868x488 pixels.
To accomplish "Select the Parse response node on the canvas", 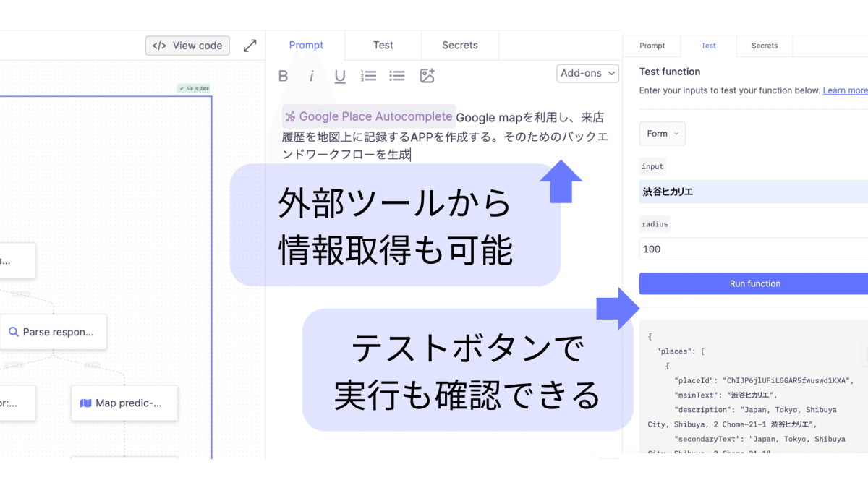I will [x=54, y=332].
